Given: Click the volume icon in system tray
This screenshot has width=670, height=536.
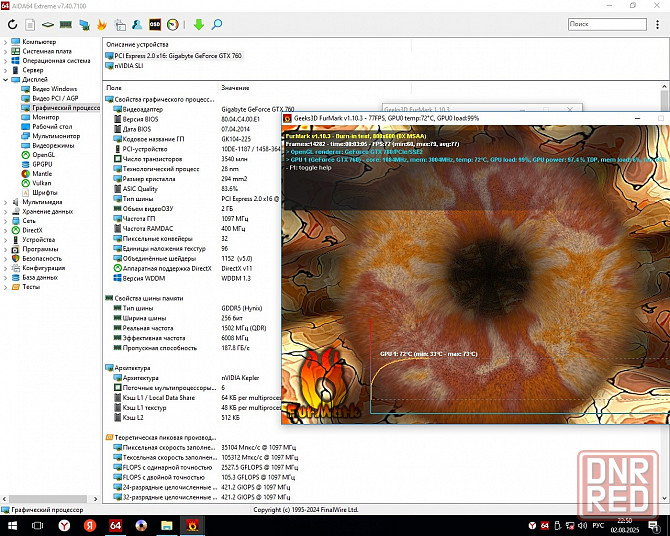Looking at the screenshot, I should click(x=582, y=525).
